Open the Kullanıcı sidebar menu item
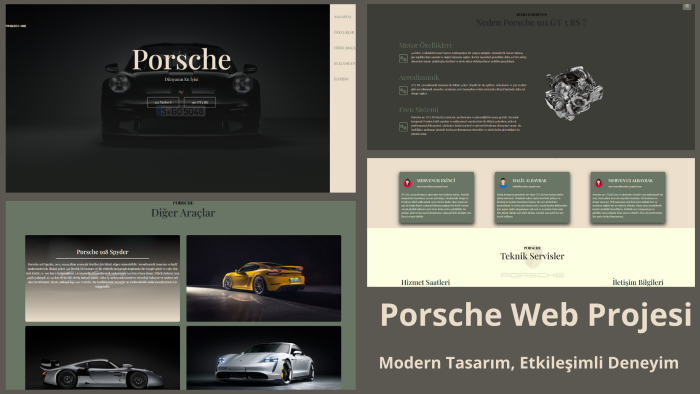The height and width of the screenshot is (394, 700). coord(345,64)
